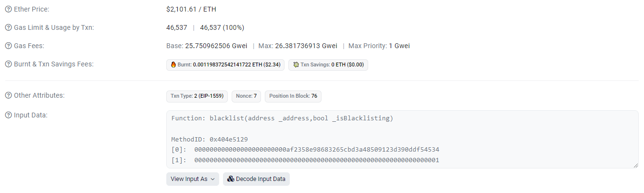Click the Txn Type 2 (EIP-1559) badge
The width and height of the screenshot is (644, 193).
click(x=197, y=96)
